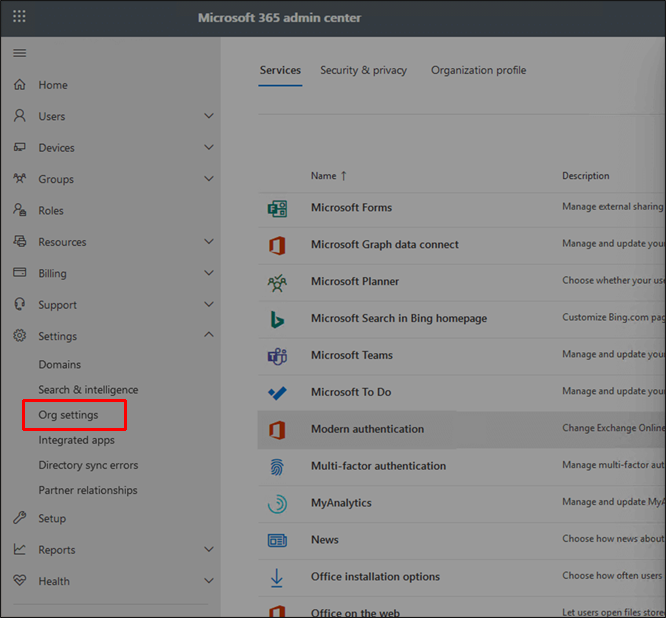Sort services by Name column header
This screenshot has width=666, height=618.
(x=324, y=176)
